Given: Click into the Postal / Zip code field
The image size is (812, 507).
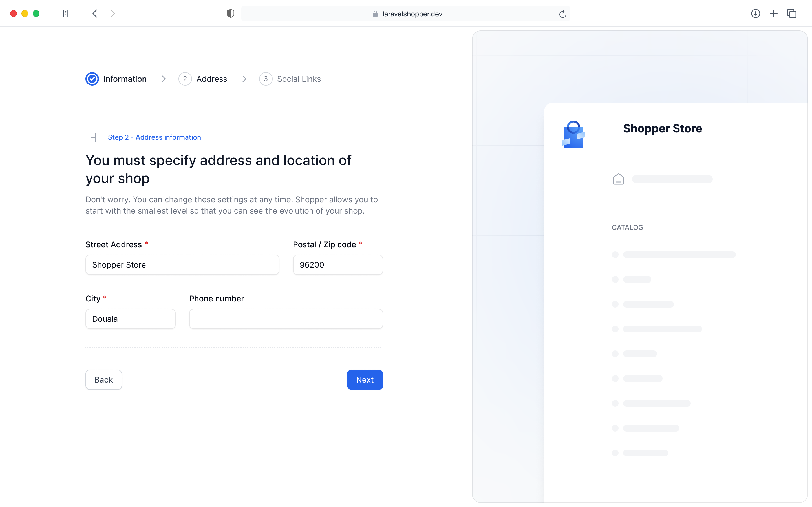Looking at the screenshot, I should pyautogui.click(x=337, y=264).
